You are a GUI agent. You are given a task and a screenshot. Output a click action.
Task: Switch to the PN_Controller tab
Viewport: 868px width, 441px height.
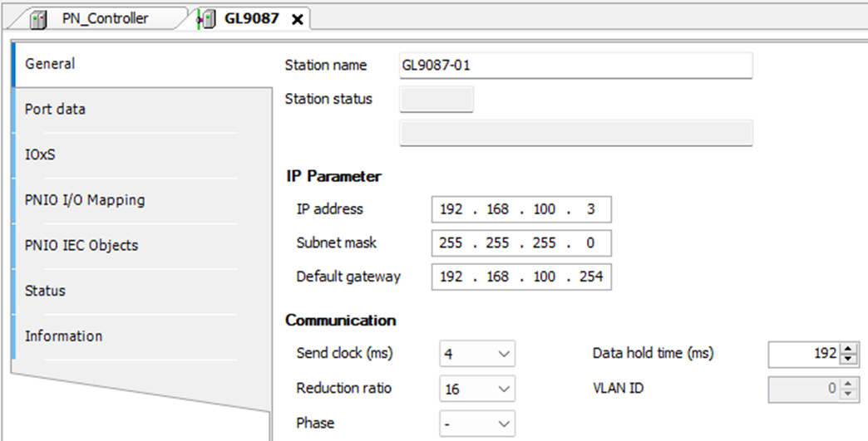105,18
